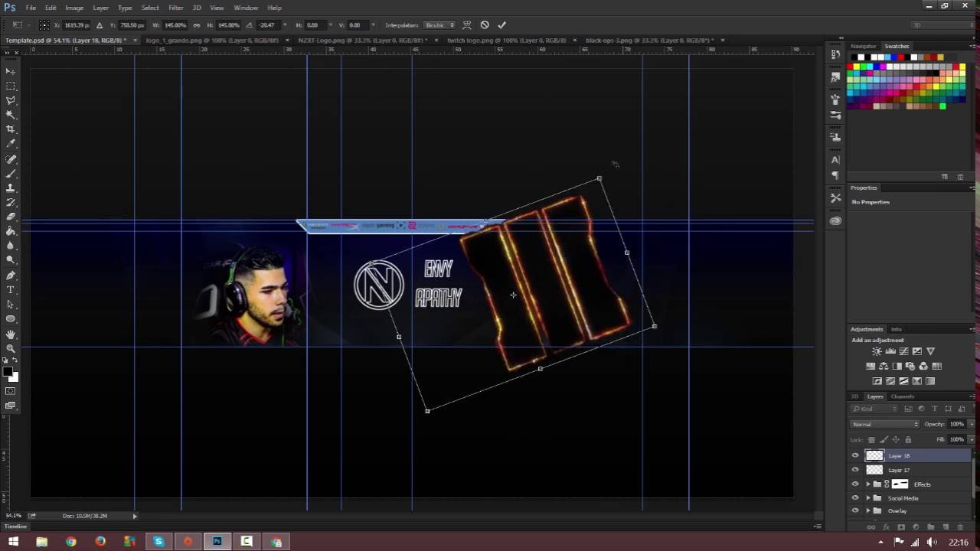The width and height of the screenshot is (980, 551).
Task: Click the fx layer style icon
Action: (x=886, y=527)
